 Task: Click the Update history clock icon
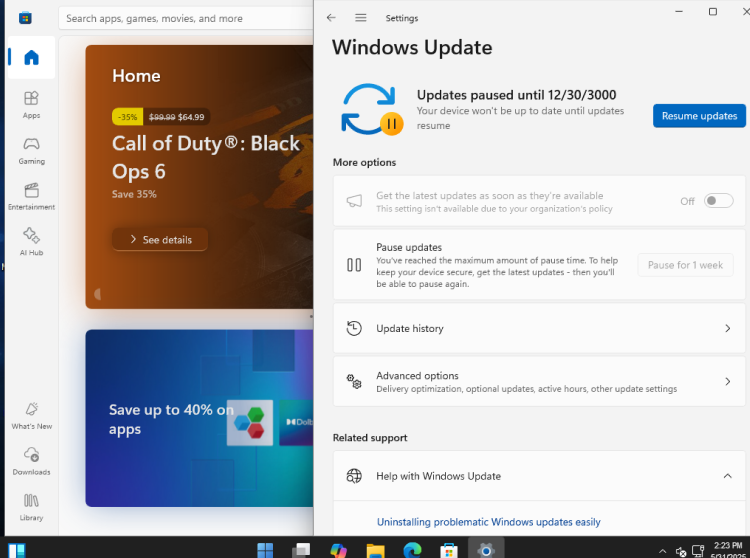(354, 328)
